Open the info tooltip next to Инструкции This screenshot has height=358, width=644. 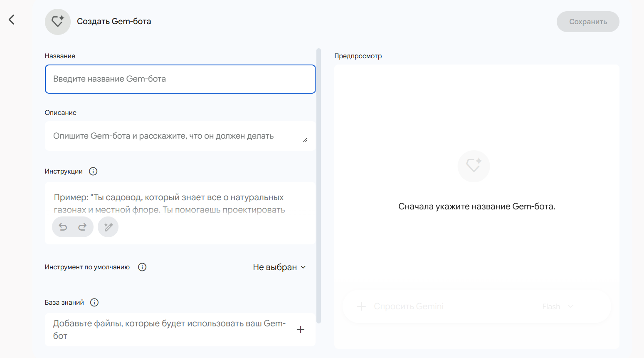pyautogui.click(x=93, y=172)
